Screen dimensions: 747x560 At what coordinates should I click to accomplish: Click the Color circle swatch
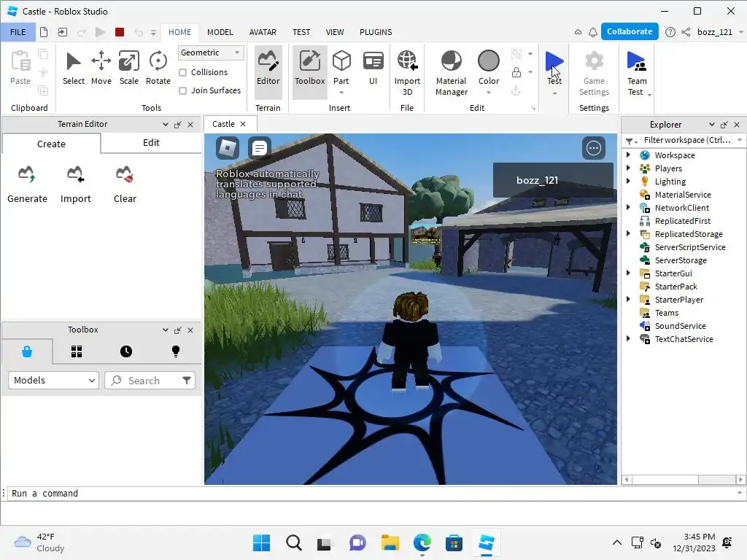pyautogui.click(x=489, y=61)
